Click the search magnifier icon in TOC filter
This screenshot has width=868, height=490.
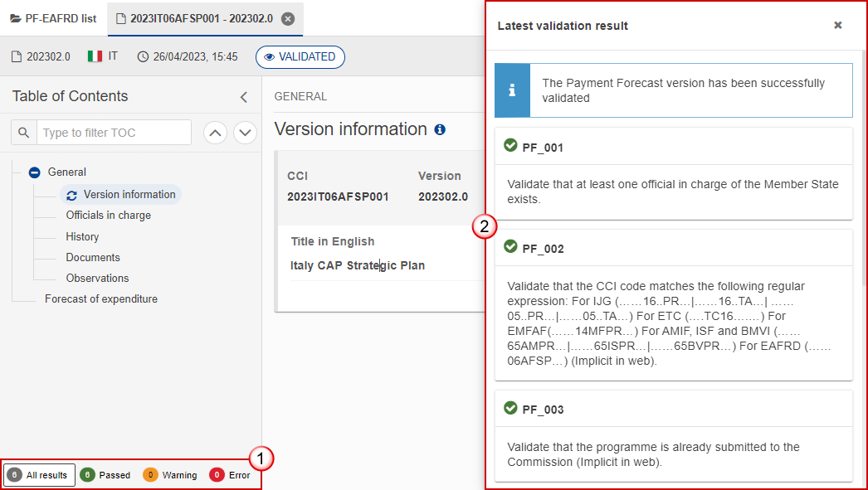pos(24,133)
